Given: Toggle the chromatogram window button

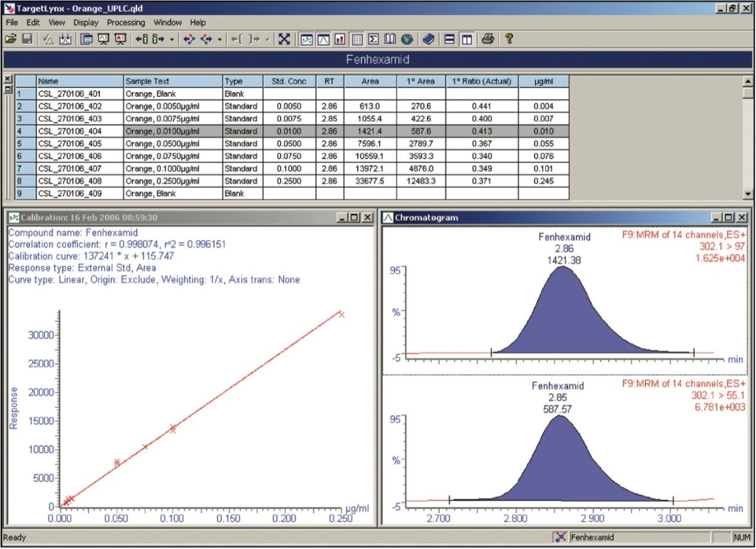Looking at the screenshot, I should tap(323, 39).
